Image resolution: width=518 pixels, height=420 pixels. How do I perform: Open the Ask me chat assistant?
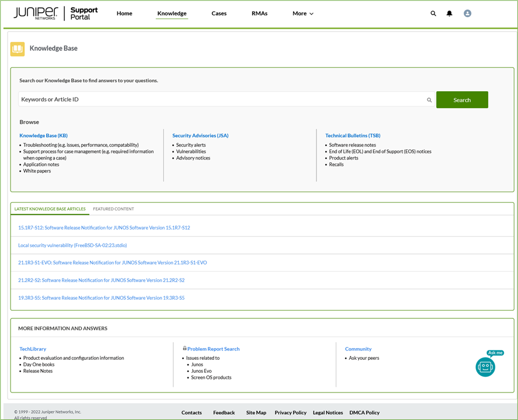pyautogui.click(x=485, y=367)
